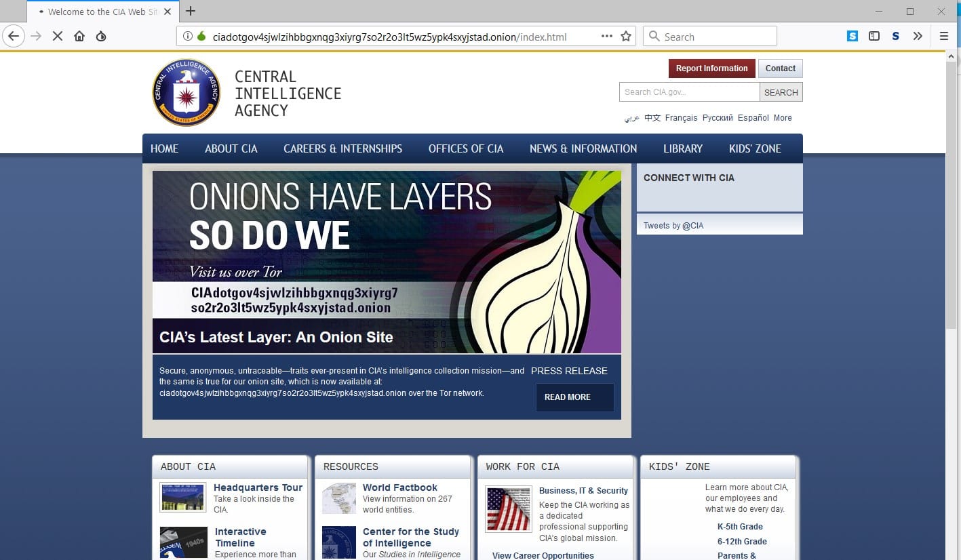Open OFFICES OF CIA menu
Screen dimensions: 961x560
tap(466, 148)
